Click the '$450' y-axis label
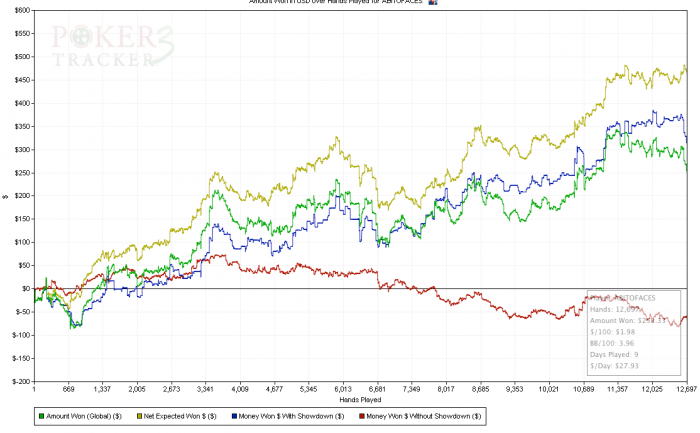 coord(22,80)
